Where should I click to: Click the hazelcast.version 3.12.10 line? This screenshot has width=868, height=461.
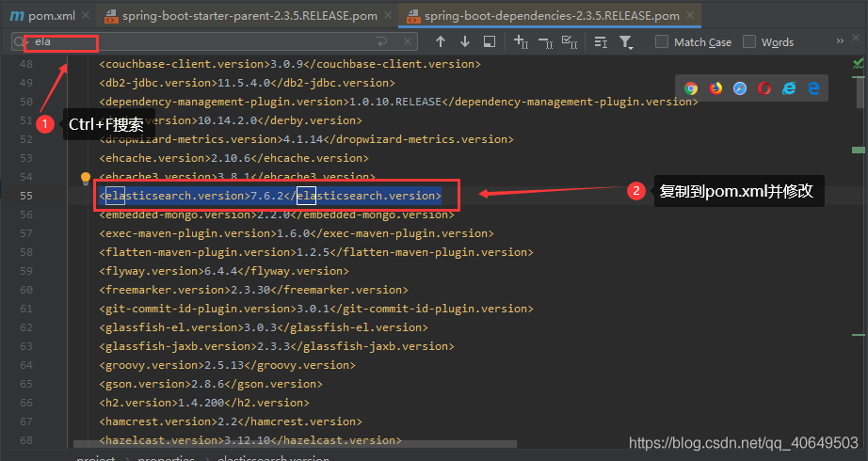250,440
